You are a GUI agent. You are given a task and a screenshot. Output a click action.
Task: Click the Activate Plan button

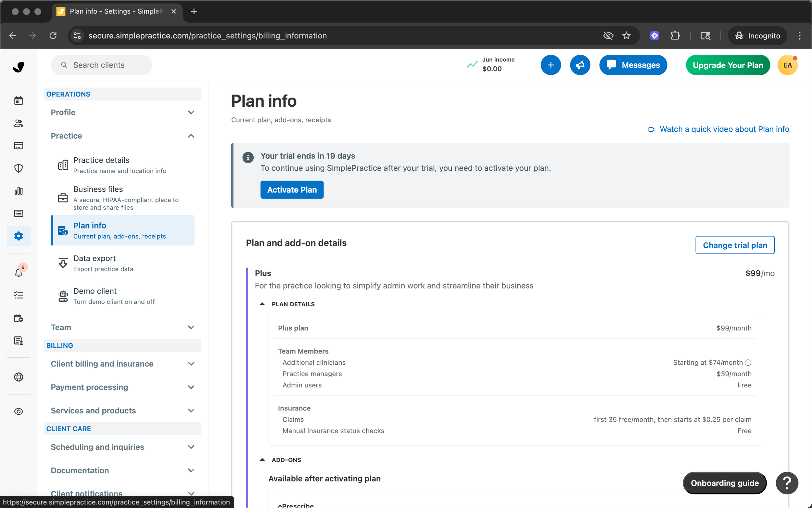coord(292,190)
